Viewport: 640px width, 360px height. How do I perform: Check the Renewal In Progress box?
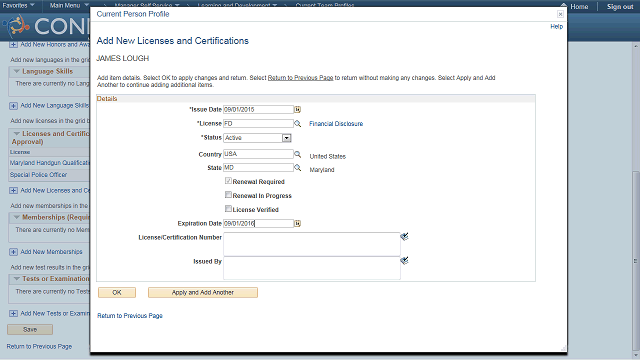(x=228, y=195)
